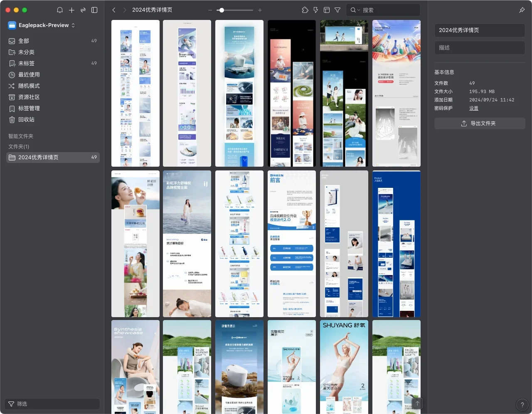Click the 2024优秀详情页 breadcrumb title
532x414 pixels.
point(152,10)
